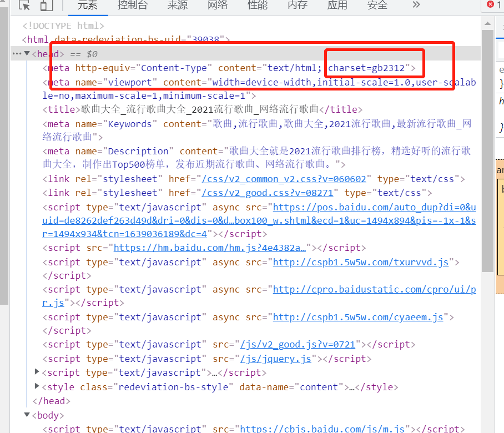
Task: Activate the inspect element picker icon
Action: (x=24, y=5)
